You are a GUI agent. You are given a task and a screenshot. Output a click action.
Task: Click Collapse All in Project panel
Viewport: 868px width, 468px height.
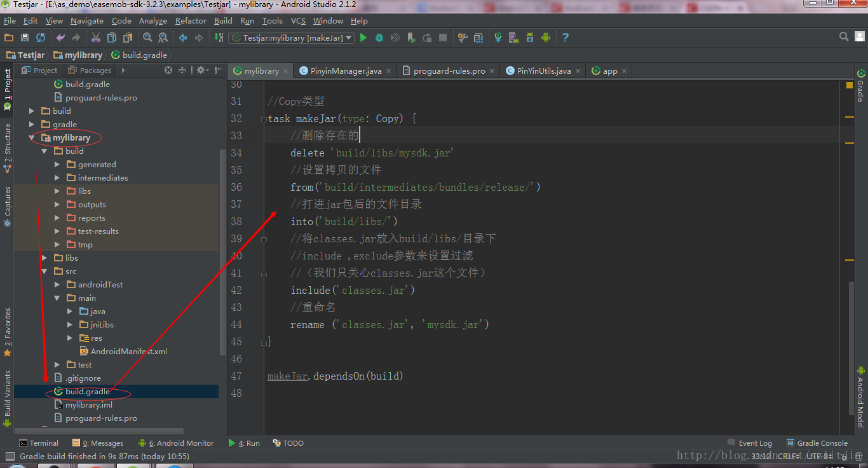(182, 70)
